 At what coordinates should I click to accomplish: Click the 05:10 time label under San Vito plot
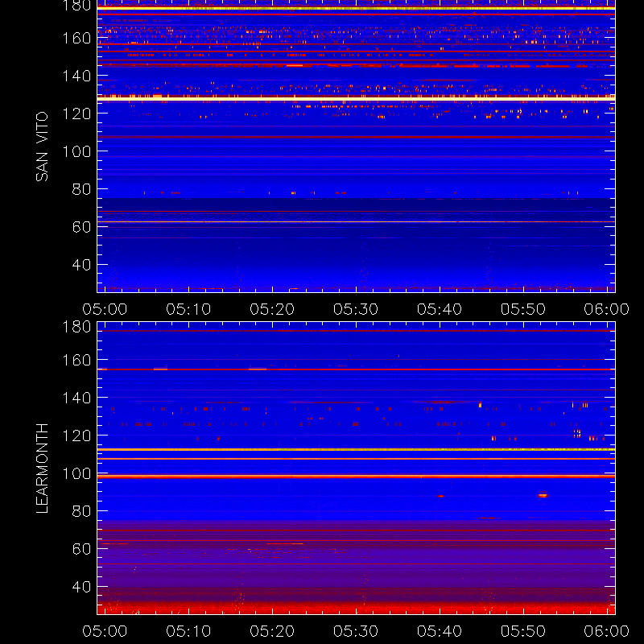(x=188, y=309)
